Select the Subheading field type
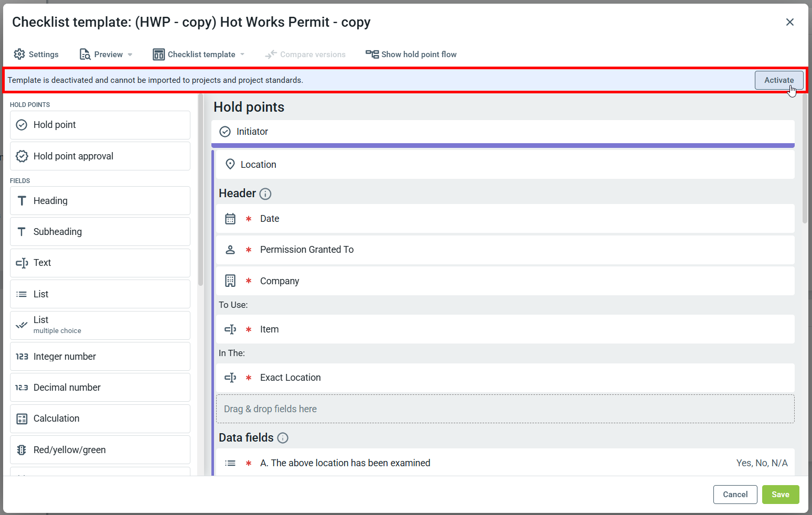The image size is (812, 515). pos(100,232)
